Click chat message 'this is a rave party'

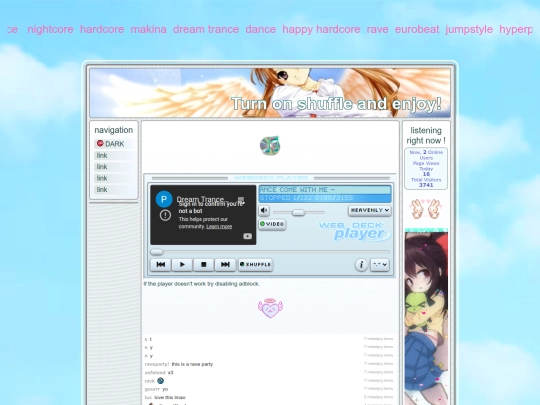pyautogui.click(x=192, y=364)
